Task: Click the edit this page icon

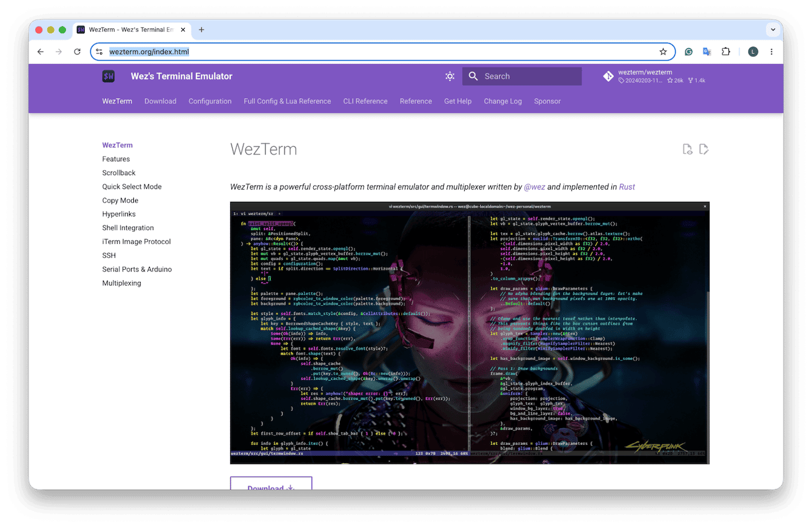Action: point(704,149)
